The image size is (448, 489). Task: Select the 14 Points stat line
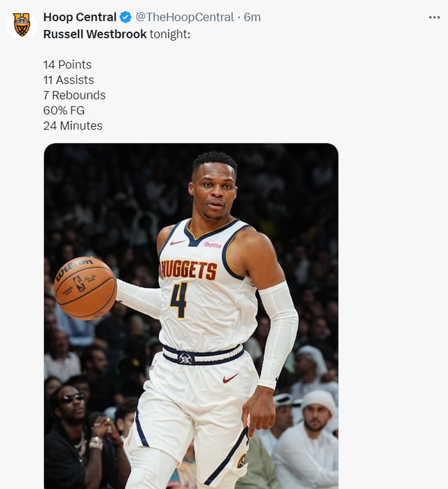[67, 64]
